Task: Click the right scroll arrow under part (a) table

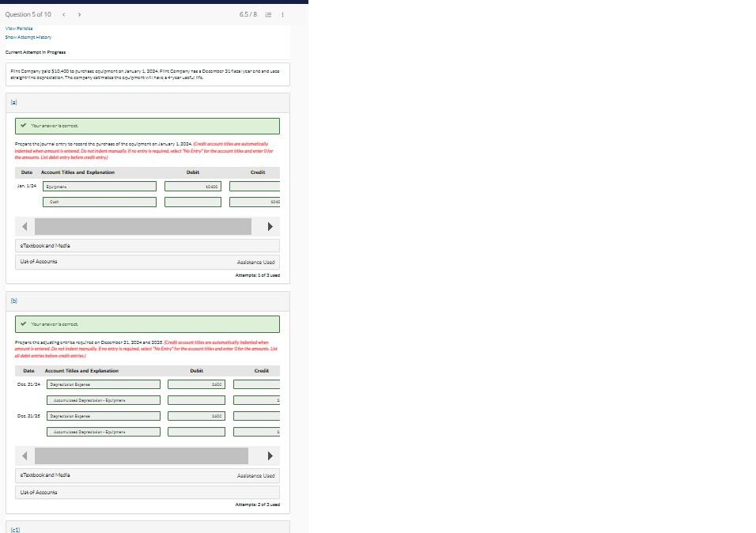Action: pyautogui.click(x=270, y=226)
